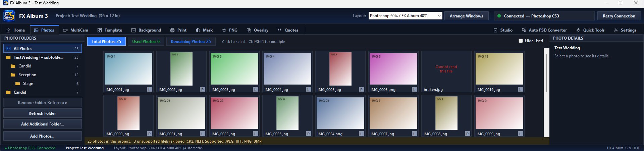Select the Mask tab
644x151 pixels.
click(204, 30)
